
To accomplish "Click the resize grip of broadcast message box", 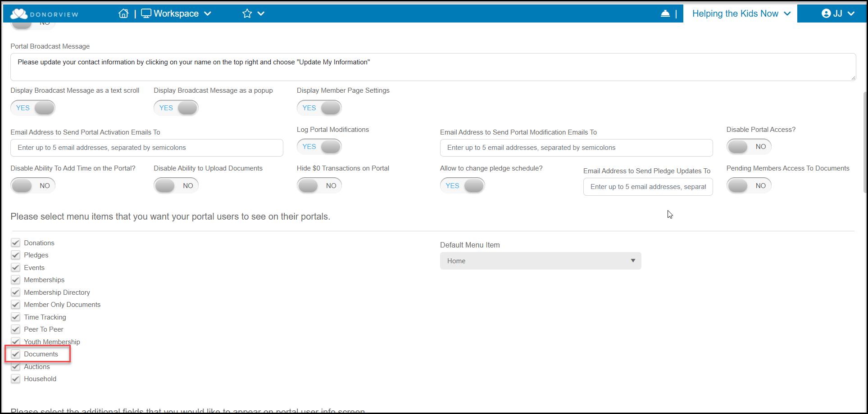I will click(x=853, y=78).
